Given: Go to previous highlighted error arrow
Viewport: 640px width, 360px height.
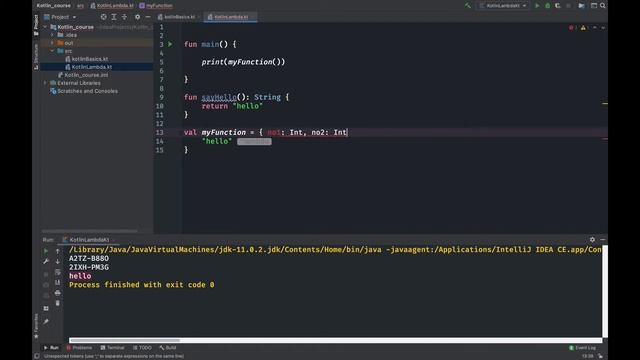Looking at the screenshot, I should point(595,28).
